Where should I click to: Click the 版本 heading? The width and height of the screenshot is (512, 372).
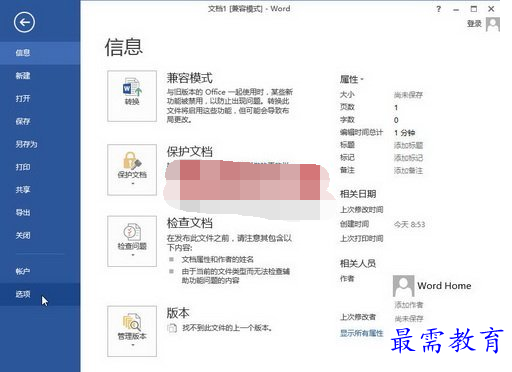point(178,313)
